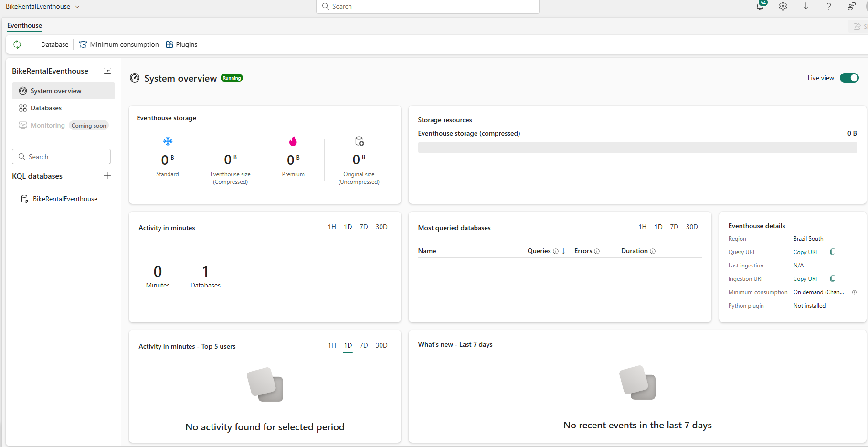Viewport: 868px width, 447px height.
Task: Expand the BikeRentalEventhouse workspace dropdown
Action: point(77,7)
